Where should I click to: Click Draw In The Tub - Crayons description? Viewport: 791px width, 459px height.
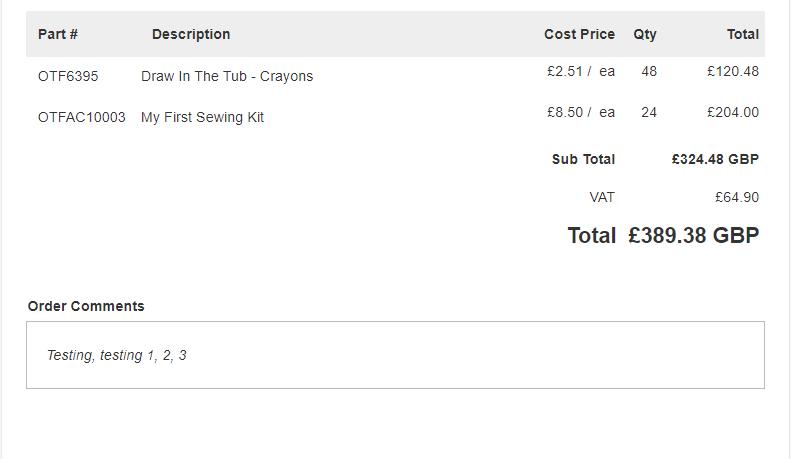point(227,76)
